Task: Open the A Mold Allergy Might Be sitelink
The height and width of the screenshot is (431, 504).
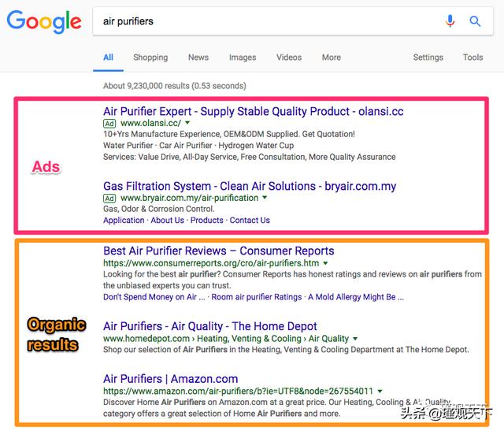Action: point(356,297)
